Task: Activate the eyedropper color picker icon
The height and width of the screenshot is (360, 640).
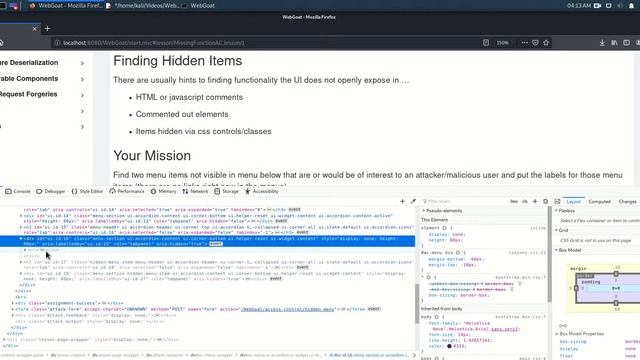Action: point(413,201)
